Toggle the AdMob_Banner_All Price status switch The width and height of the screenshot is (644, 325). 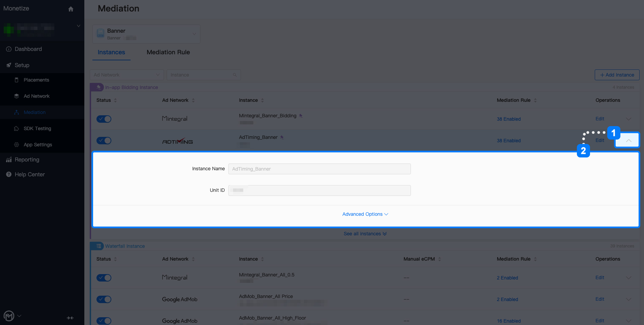point(104,299)
